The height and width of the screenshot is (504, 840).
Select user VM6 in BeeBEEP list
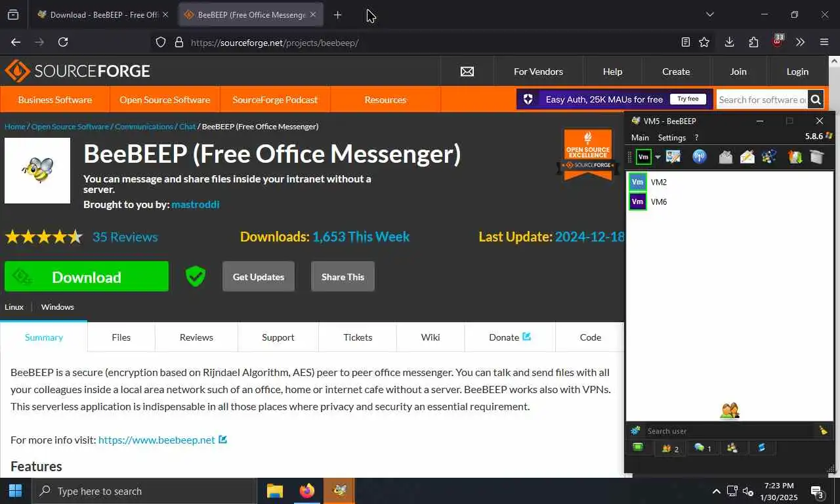click(730, 201)
